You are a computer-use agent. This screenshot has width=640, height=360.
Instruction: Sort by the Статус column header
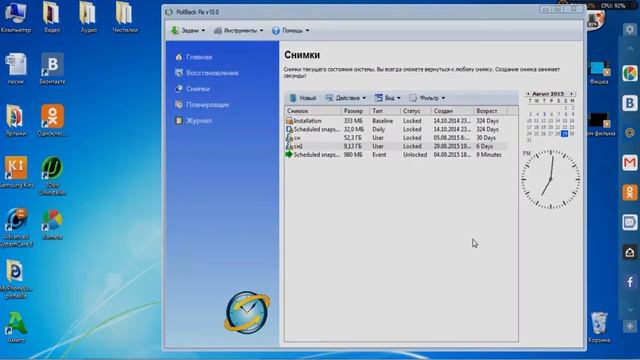click(x=416, y=111)
